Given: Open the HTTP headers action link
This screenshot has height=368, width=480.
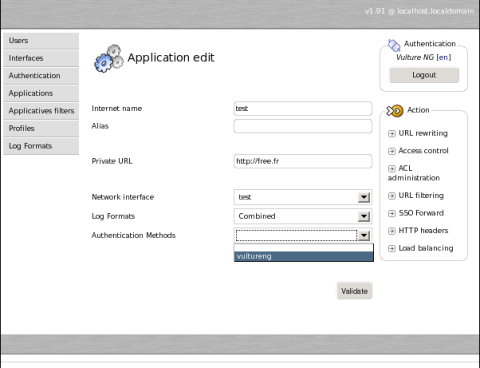Looking at the screenshot, I should pos(423,231).
